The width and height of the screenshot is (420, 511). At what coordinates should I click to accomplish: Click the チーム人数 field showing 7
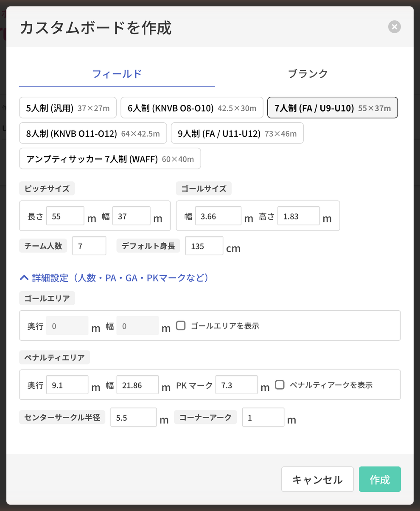tap(89, 246)
